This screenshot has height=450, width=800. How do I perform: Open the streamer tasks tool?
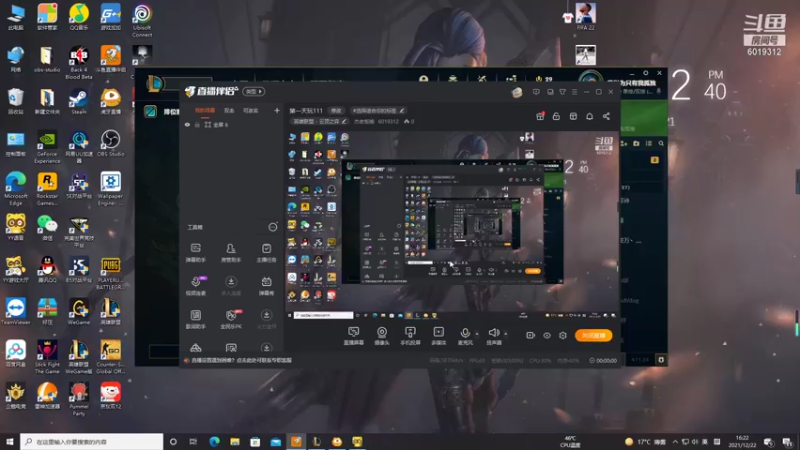coord(266,253)
